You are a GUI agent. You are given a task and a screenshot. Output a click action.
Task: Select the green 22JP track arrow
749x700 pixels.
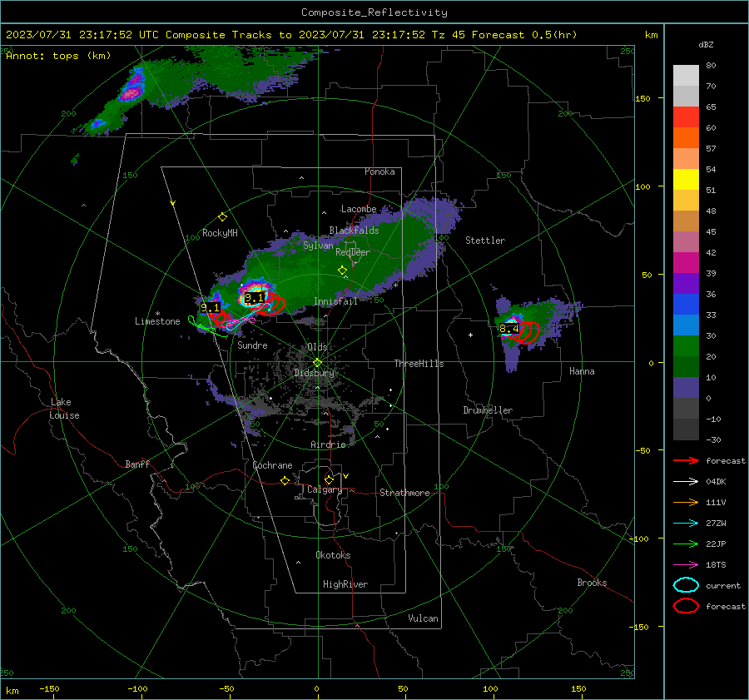point(686,544)
